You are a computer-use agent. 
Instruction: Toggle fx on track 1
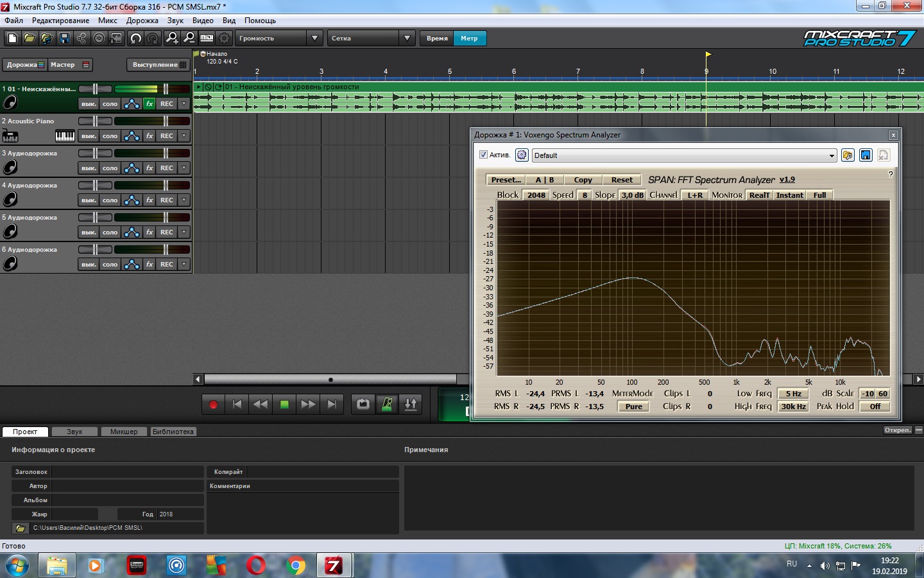point(150,104)
